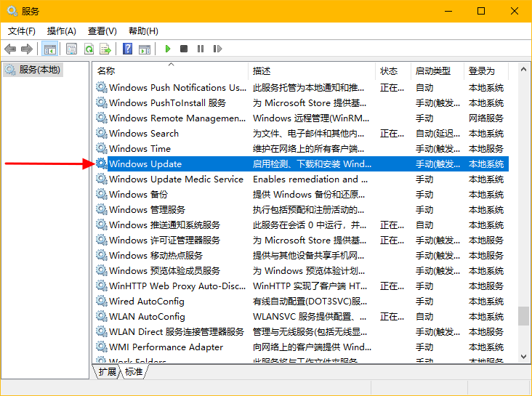Viewport: 532px width, 396px height.
Task: Restart service with the restart icon
Action: tap(217, 49)
